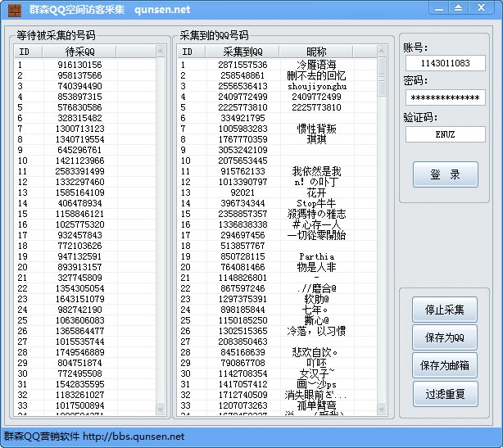
Task: Click the 保存为邮箱 button
Action: click(x=445, y=365)
